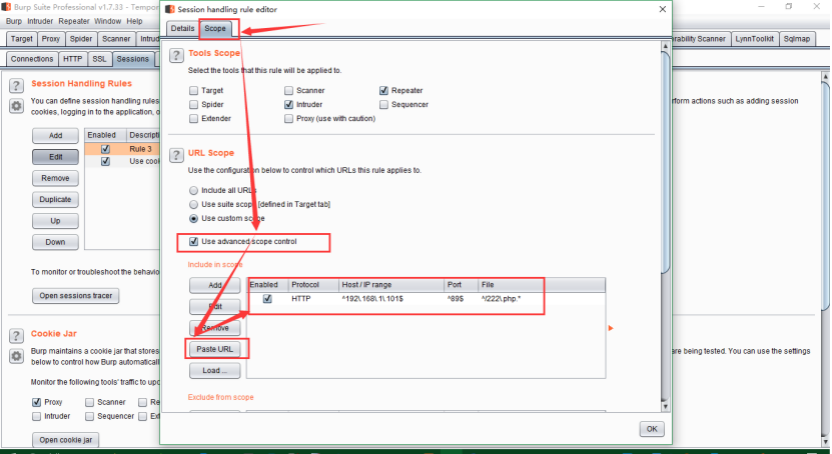This screenshot has height=454, width=832.
Task: Toggle Enabled checkbox for Use cookies rule
Action: pyautogui.click(x=106, y=161)
